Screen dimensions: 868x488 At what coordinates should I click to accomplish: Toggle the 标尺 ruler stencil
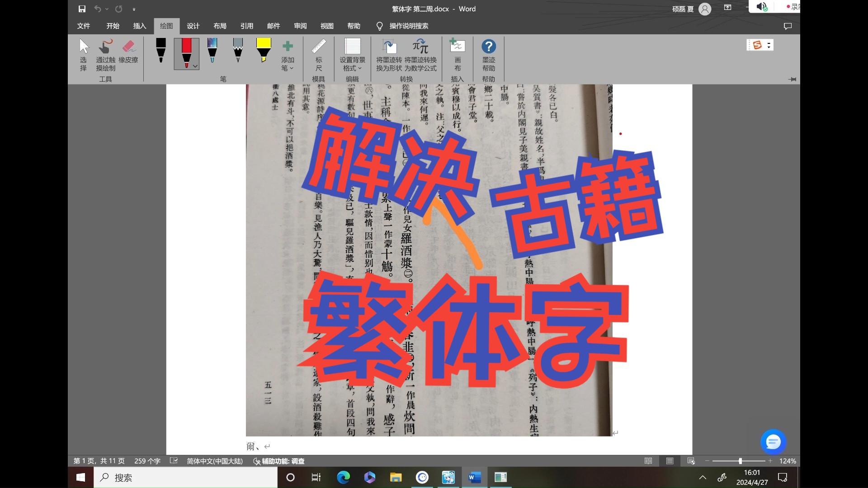click(x=319, y=55)
